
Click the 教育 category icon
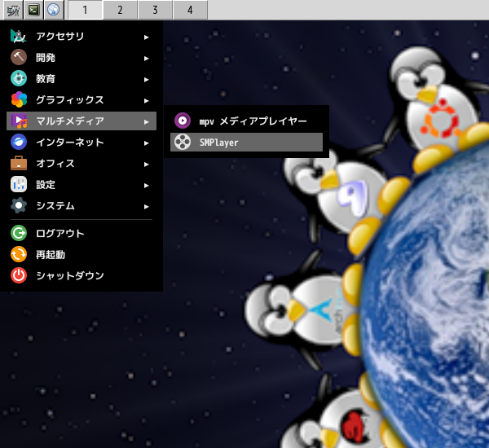(19, 78)
